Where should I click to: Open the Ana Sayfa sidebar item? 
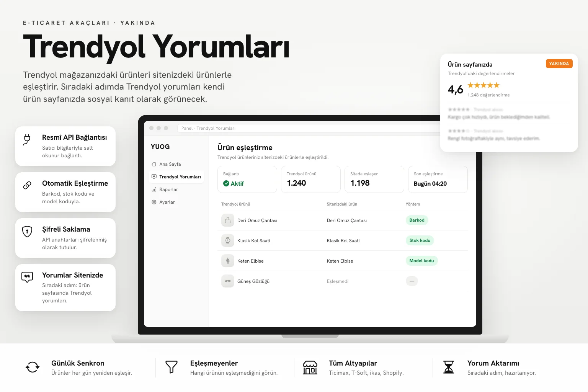click(x=176, y=164)
